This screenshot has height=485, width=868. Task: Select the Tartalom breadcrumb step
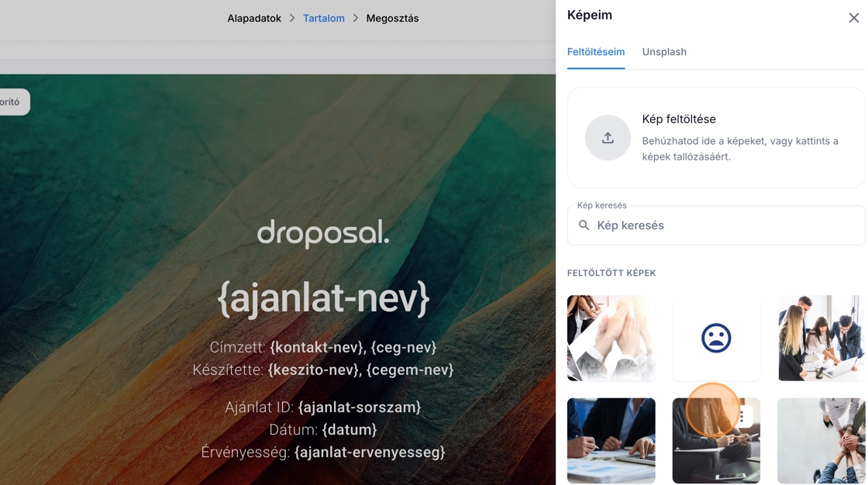pyautogui.click(x=324, y=19)
